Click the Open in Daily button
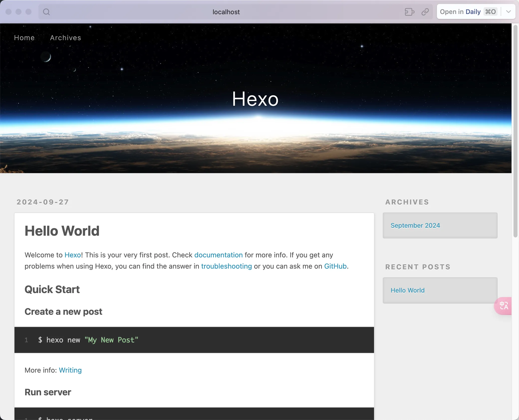The height and width of the screenshot is (420, 519). pos(469,12)
